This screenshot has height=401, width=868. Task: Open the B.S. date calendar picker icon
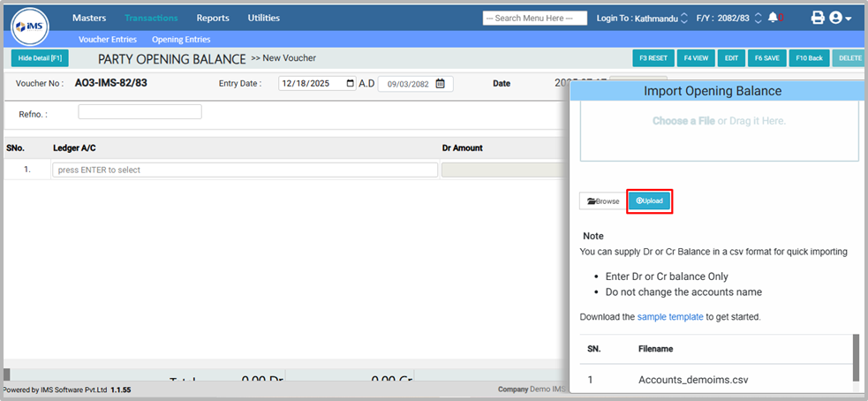tap(439, 84)
